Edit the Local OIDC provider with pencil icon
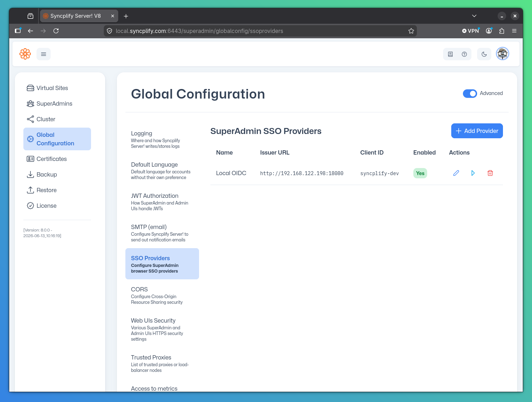The image size is (532, 402). click(x=456, y=173)
